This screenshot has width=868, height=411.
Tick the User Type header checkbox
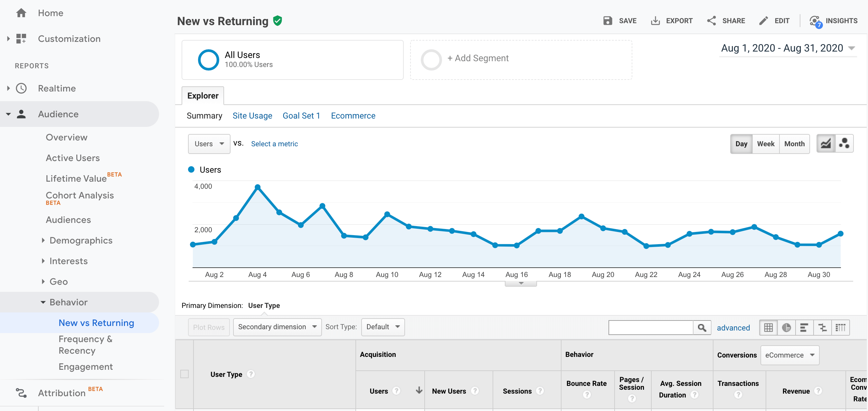[184, 374]
